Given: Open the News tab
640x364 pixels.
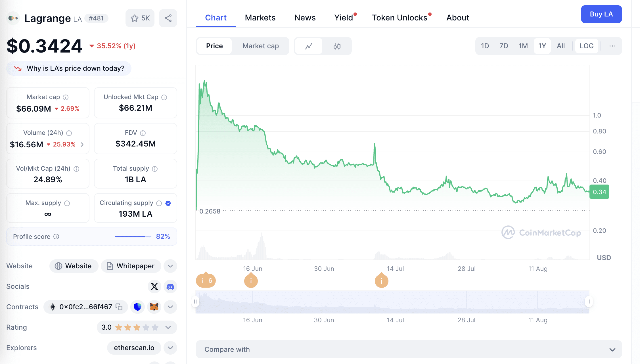Looking at the screenshot, I should pos(305,18).
